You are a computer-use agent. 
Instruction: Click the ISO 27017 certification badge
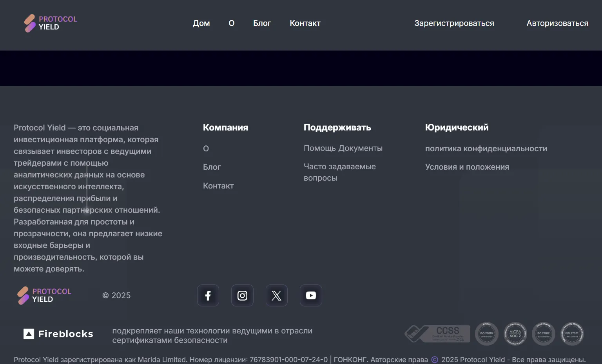click(x=543, y=334)
